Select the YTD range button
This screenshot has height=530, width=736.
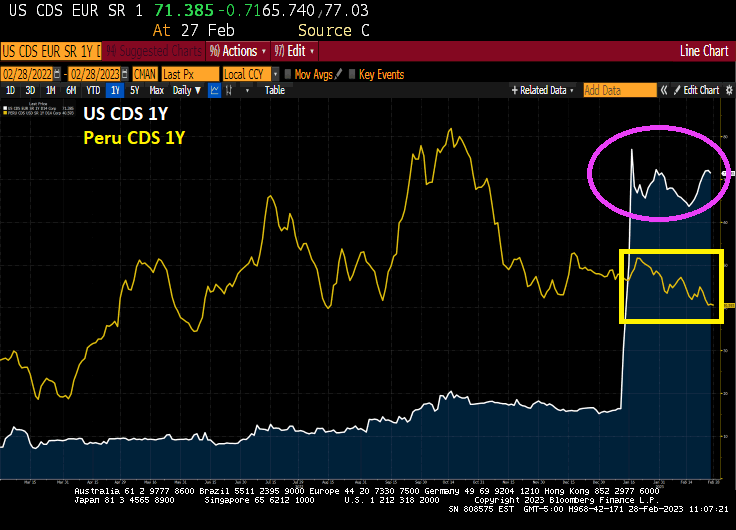93,90
